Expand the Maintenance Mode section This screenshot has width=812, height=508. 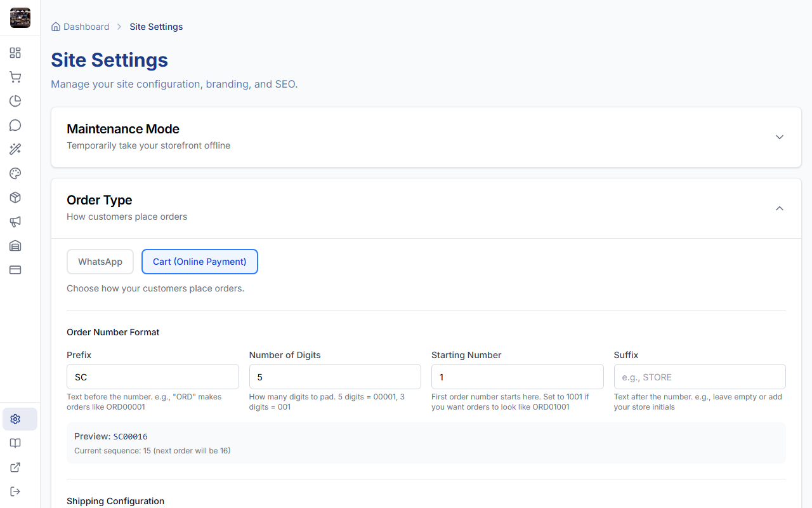coord(780,137)
